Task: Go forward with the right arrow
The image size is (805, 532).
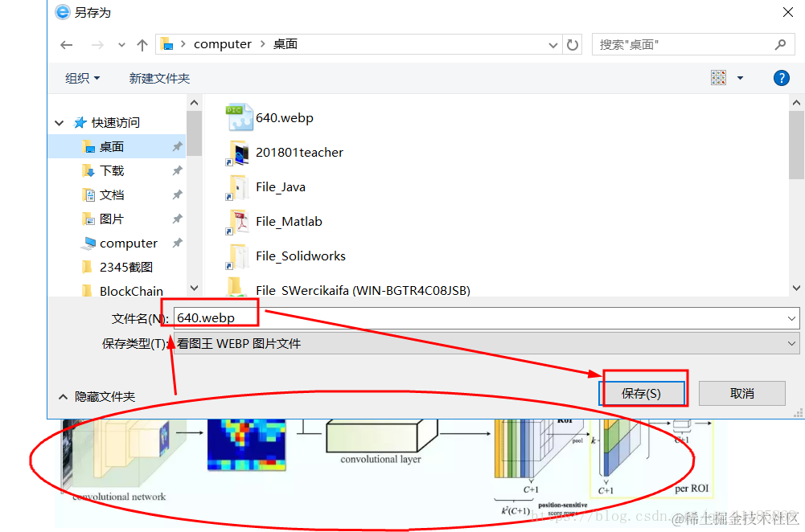Action: [97, 45]
